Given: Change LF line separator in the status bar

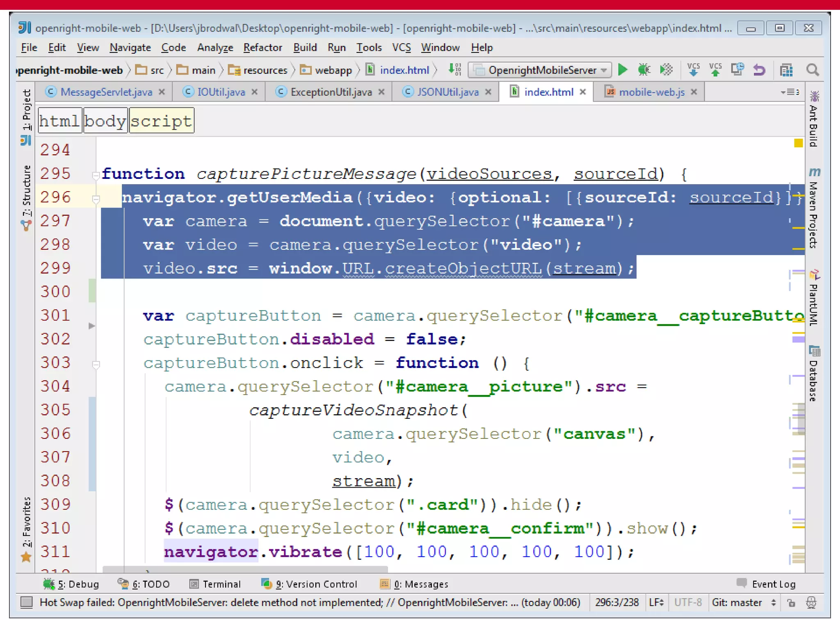Looking at the screenshot, I should 656,603.
